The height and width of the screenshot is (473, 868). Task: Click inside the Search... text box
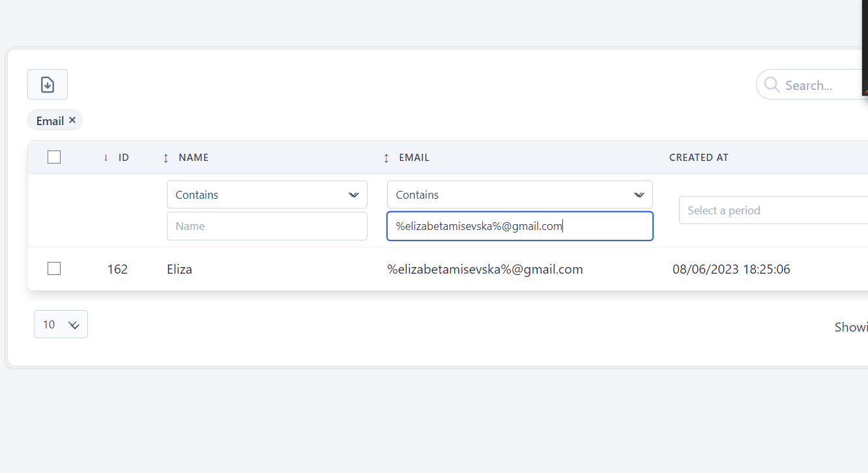tap(821, 85)
